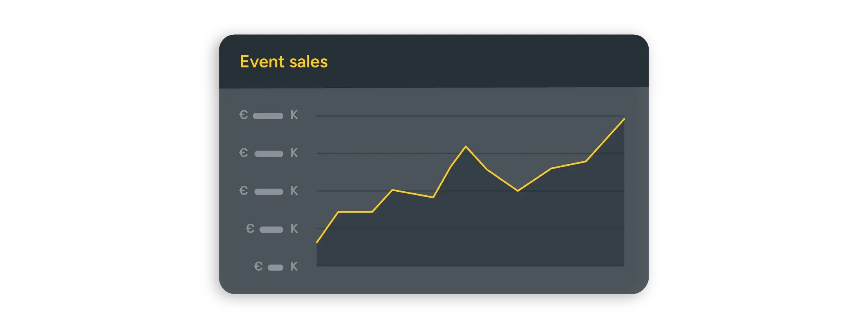Screen dimensions: 868x329
Task: Click the leftmost starting point of the yellow line
Action: [317, 242]
